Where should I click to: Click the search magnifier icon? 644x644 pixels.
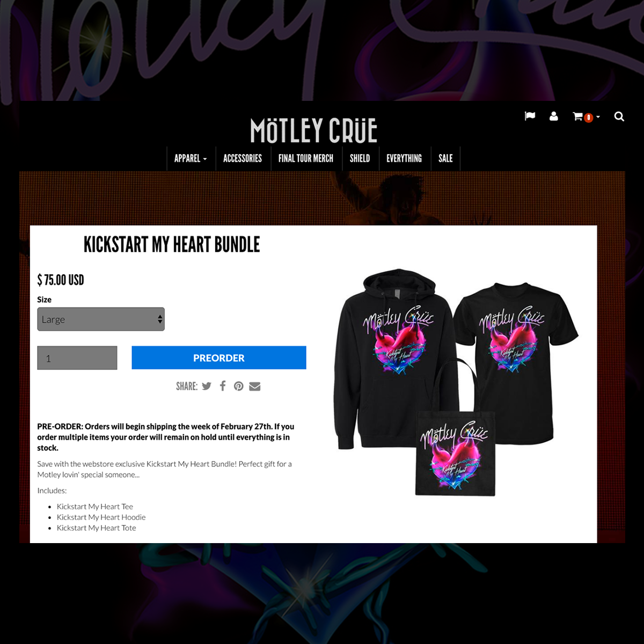[619, 116]
